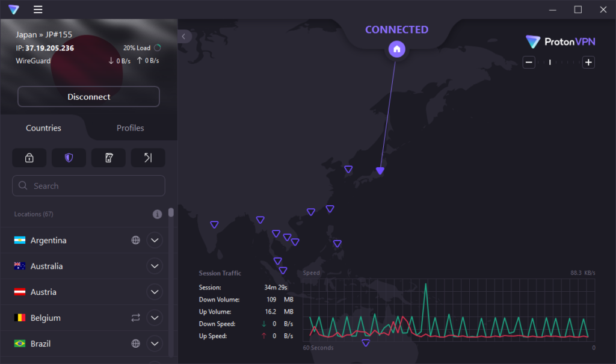Expand the Brazil server list
The width and height of the screenshot is (616, 364).
click(155, 344)
